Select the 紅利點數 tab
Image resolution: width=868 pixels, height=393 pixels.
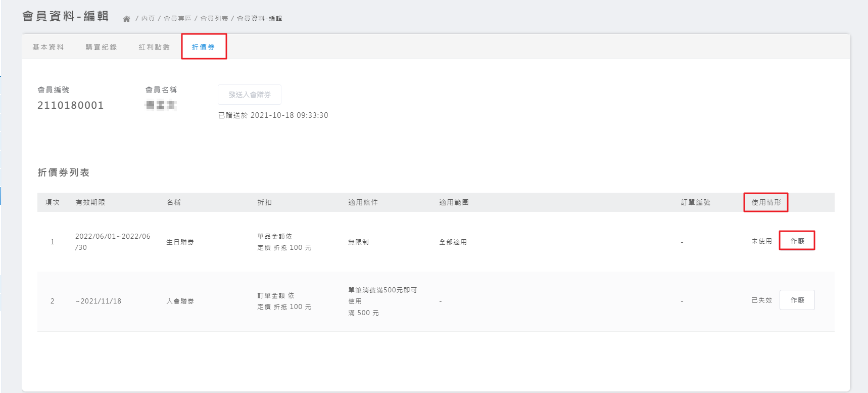point(154,47)
